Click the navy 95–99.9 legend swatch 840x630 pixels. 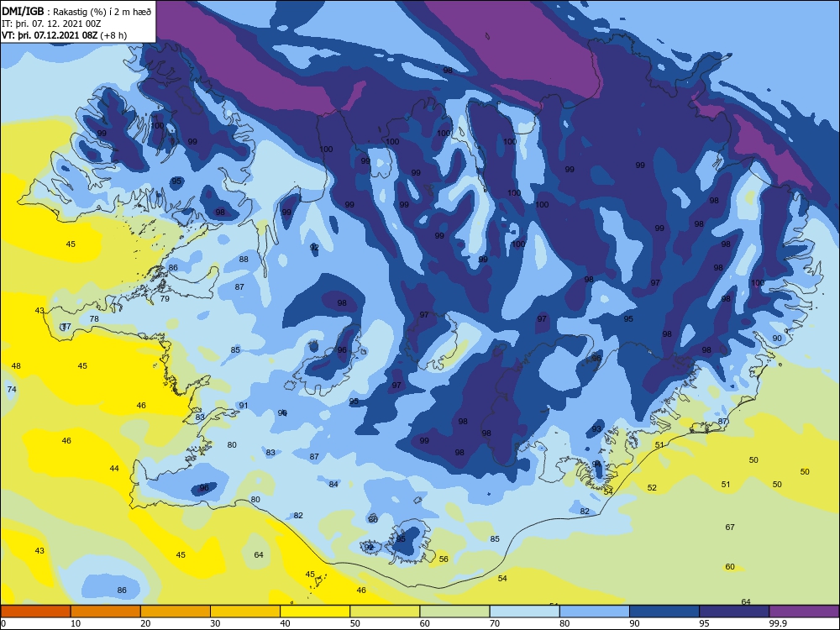(x=734, y=612)
